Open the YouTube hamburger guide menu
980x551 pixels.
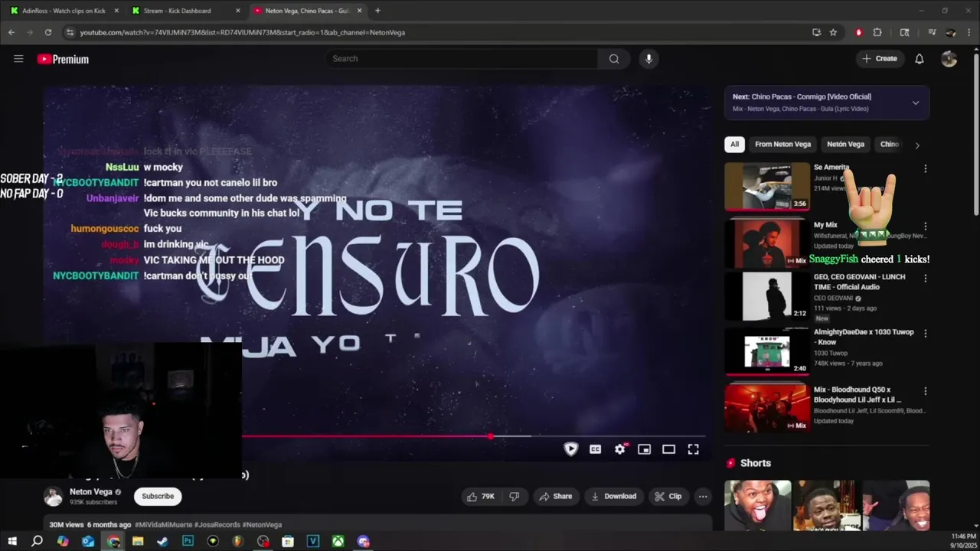[x=18, y=59]
